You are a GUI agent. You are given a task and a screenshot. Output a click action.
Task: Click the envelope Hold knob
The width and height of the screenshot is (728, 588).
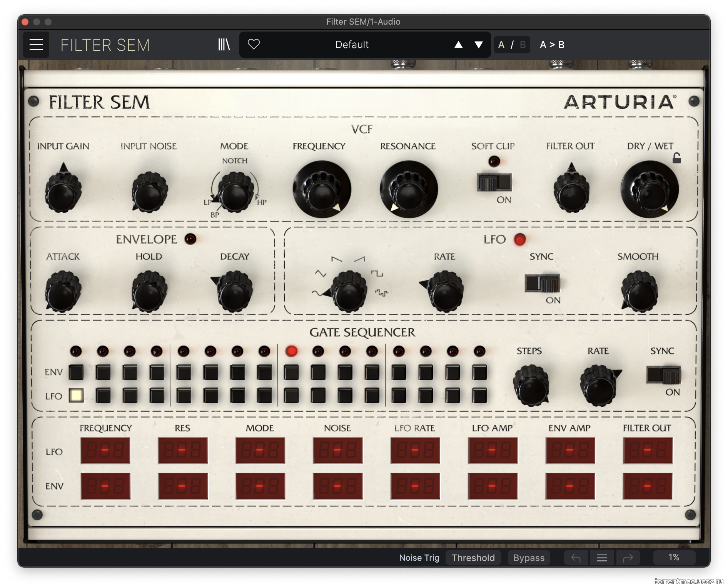149,291
